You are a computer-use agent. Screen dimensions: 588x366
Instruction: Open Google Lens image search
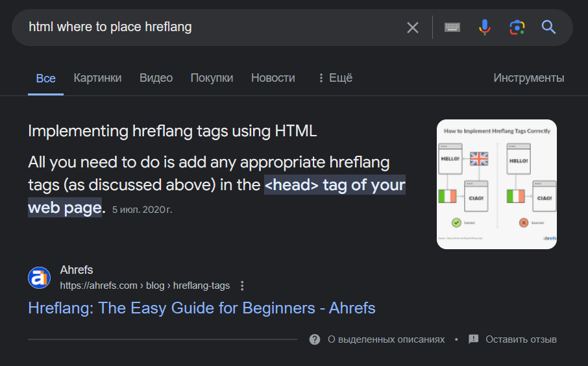tap(517, 27)
